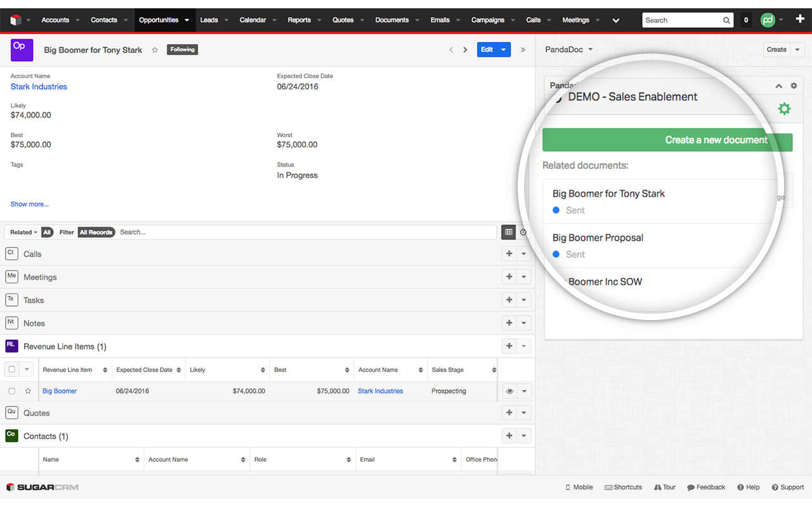Toggle the All Records filter pill
812x508 pixels.
point(96,232)
